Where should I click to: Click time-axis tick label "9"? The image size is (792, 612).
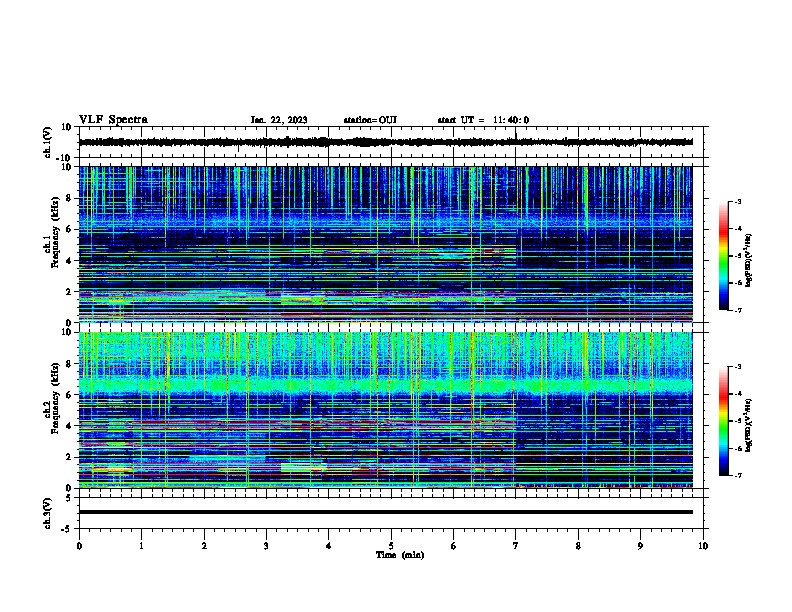click(640, 546)
